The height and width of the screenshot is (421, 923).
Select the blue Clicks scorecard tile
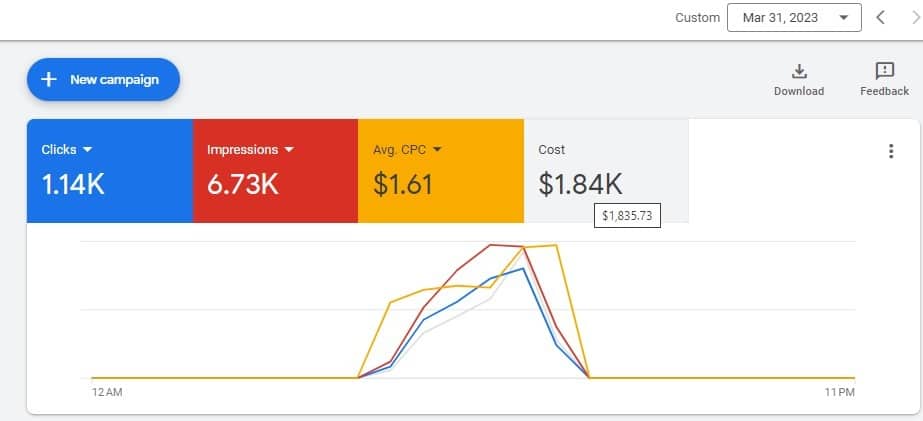click(109, 170)
